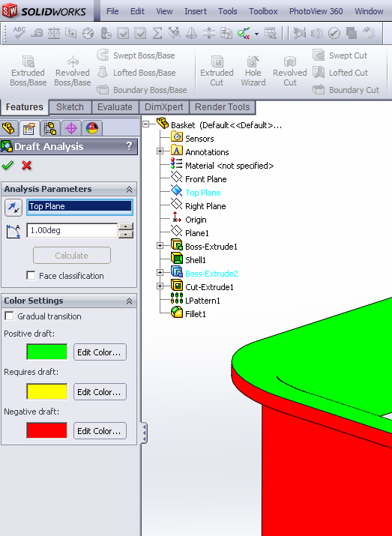
Task: Click the Top Plane direction field
Action: (79, 206)
